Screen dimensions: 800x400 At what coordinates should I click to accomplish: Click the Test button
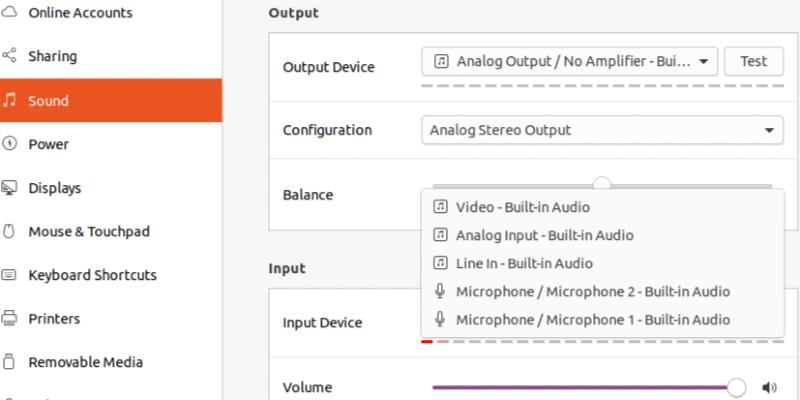coord(754,61)
